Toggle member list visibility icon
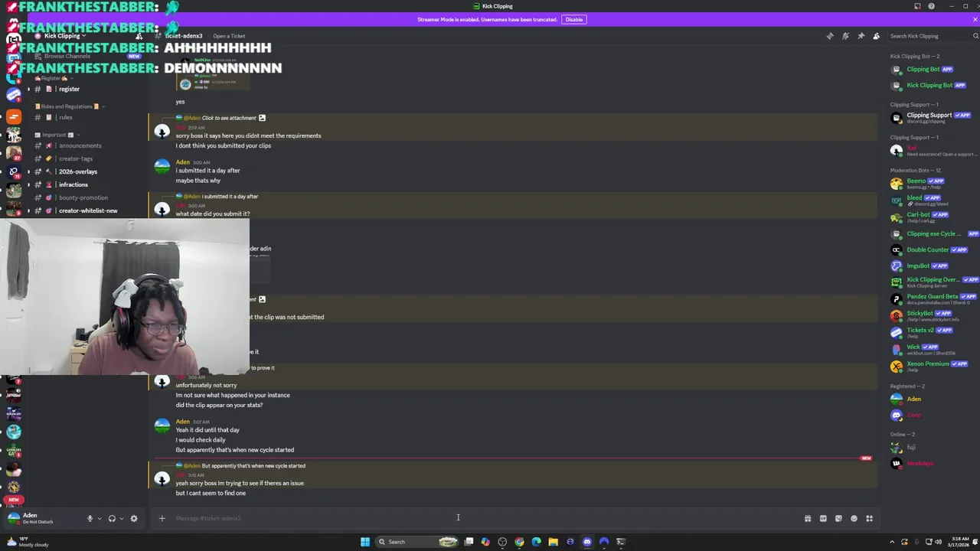 point(876,36)
